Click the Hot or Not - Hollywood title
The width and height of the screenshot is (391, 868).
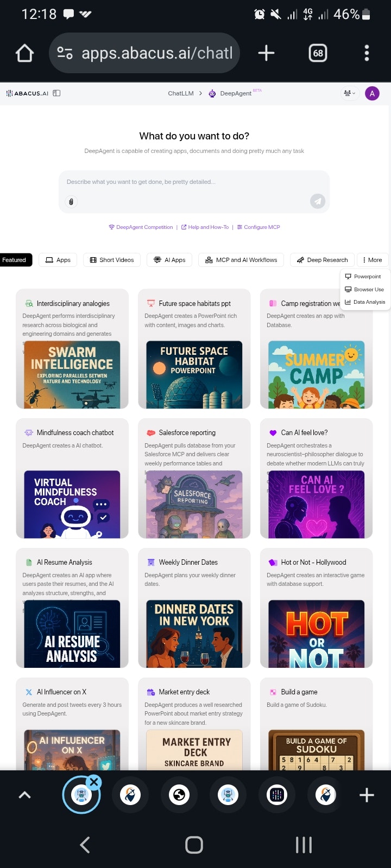point(313,563)
